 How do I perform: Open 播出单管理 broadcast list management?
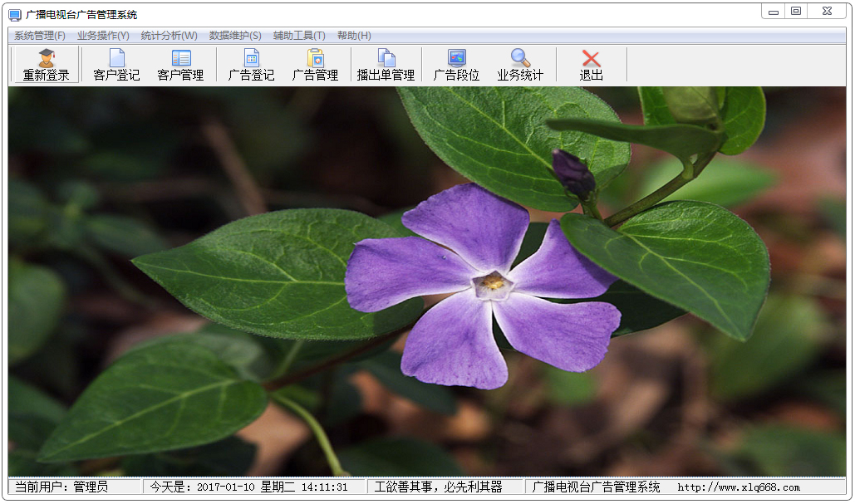click(386, 65)
